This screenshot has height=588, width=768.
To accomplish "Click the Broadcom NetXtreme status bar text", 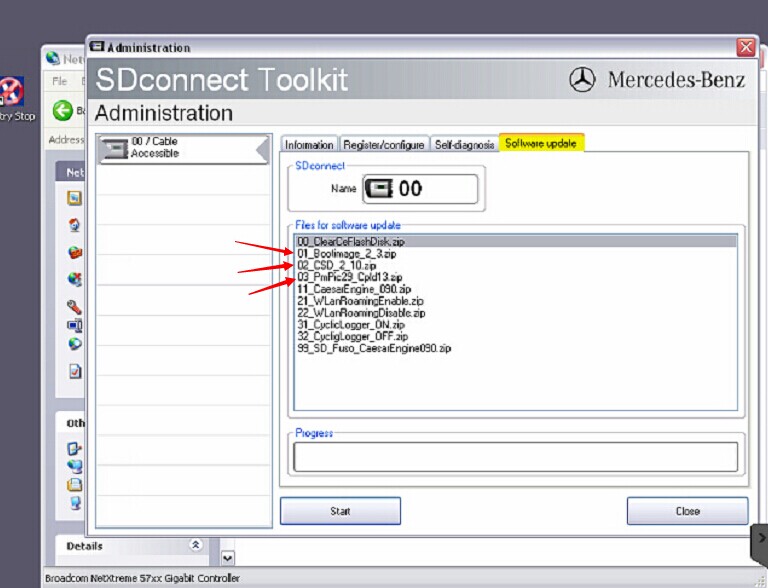I will (x=142, y=578).
